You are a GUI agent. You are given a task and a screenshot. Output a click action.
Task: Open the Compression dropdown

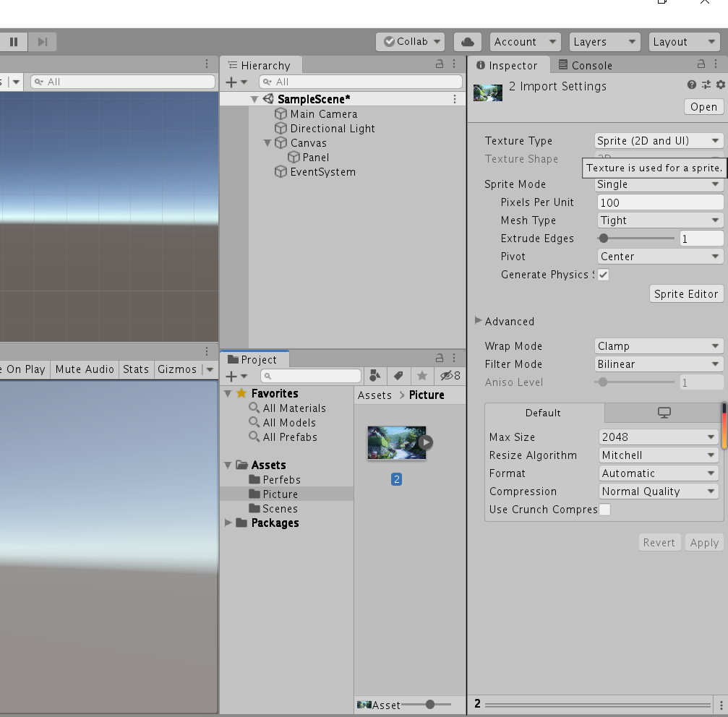pyautogui.click(x=659, y=491)
